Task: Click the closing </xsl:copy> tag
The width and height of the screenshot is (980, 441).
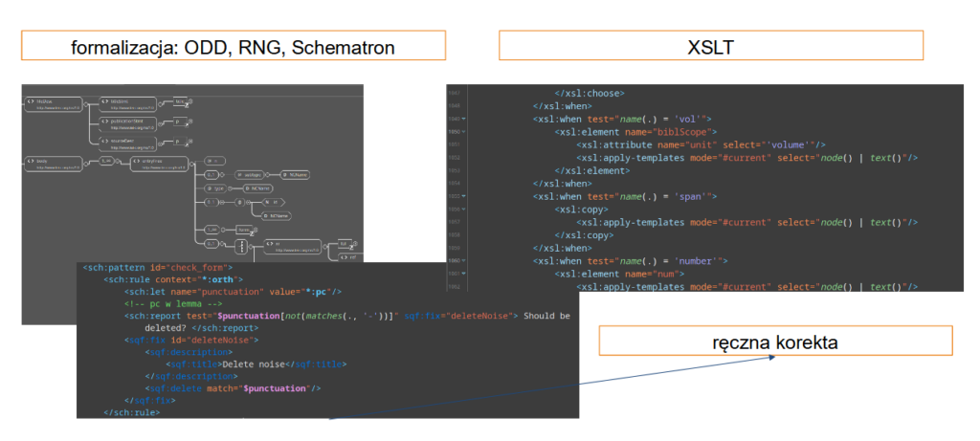Action: click(x=583, y=235)
